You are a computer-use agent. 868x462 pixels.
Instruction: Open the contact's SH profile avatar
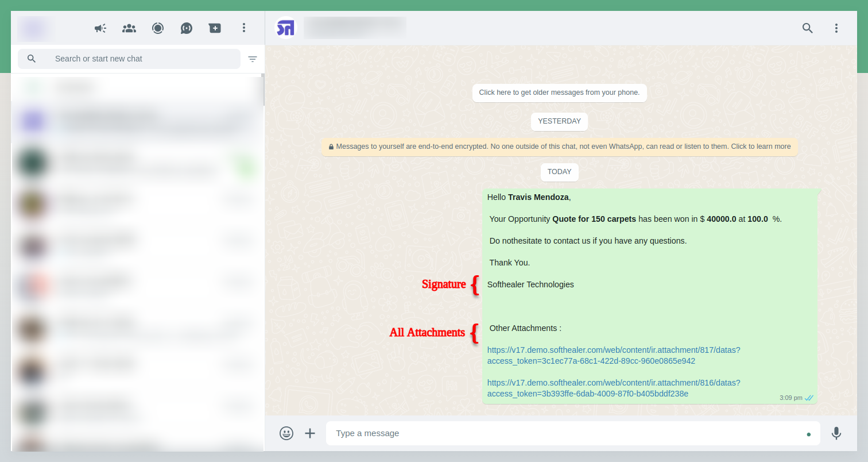[x=285, y=28]
